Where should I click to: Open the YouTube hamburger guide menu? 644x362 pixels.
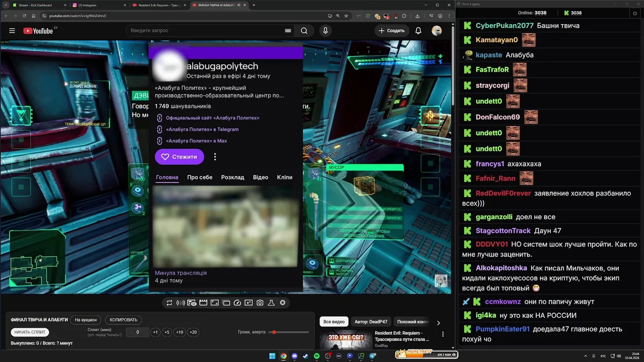pyautogui.click(x=12, y=31)
